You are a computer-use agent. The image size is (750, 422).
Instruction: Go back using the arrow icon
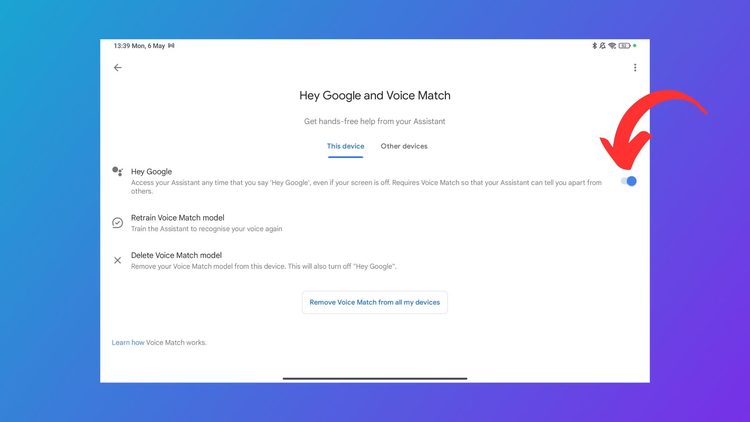pyautogui.click(x=118, y=68)
